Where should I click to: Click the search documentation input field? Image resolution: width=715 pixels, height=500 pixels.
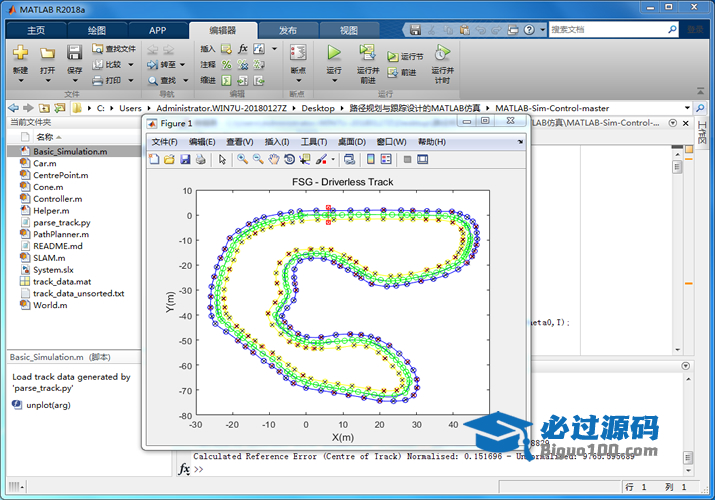coord(608,30)
